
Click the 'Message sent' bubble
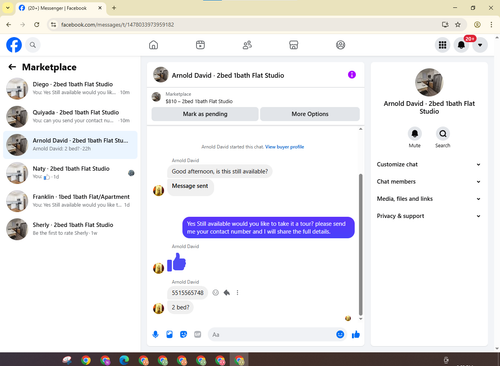click(x=190, y=186)
